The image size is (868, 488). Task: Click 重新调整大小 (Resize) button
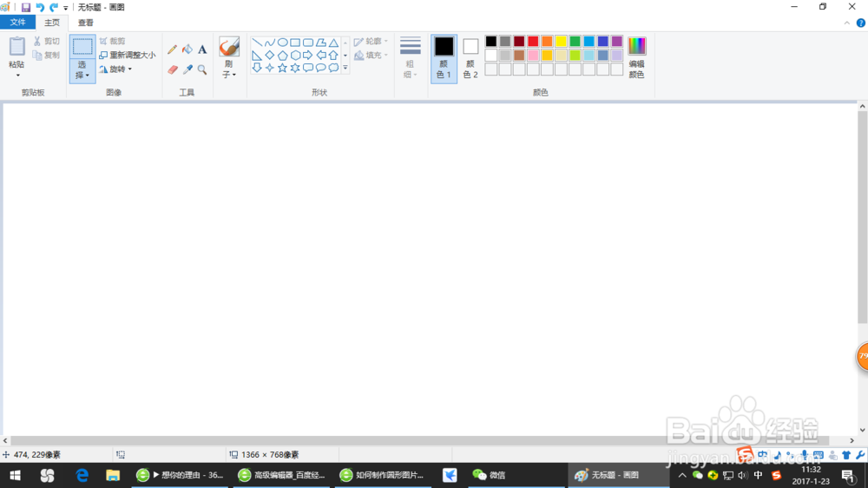coord(128,56)
